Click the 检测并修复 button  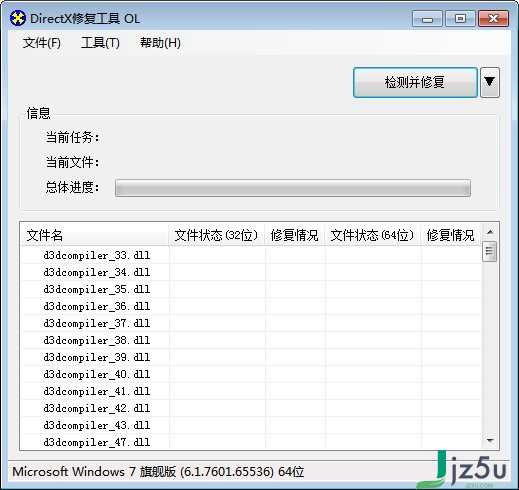coord(415,82)
